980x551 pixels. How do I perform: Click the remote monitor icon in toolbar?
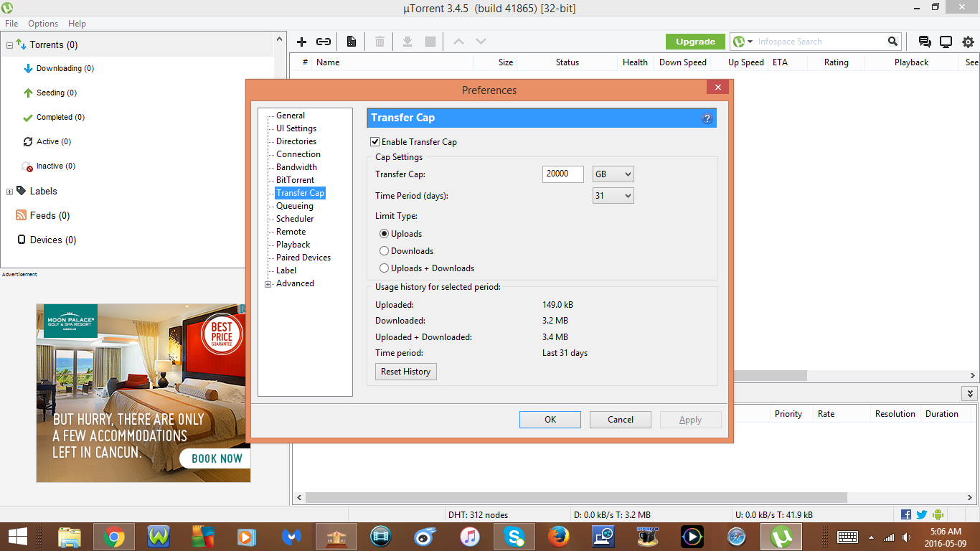pyautogui.click(x=946, y=42)
